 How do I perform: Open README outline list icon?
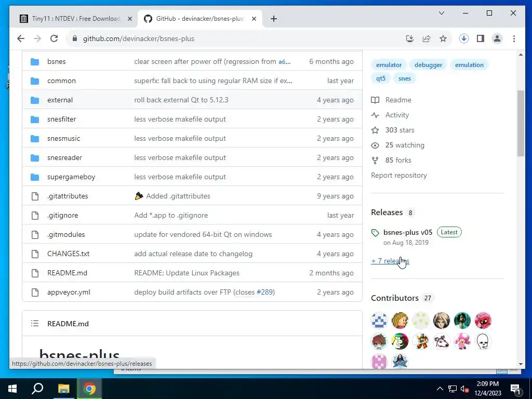point(35,323)
